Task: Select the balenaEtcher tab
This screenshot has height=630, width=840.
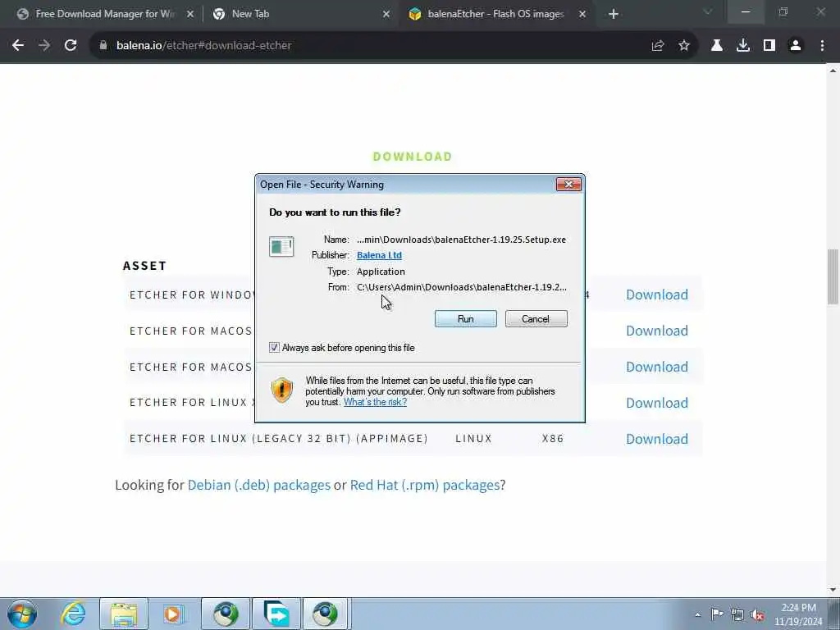Action: [x=495, y=14]
